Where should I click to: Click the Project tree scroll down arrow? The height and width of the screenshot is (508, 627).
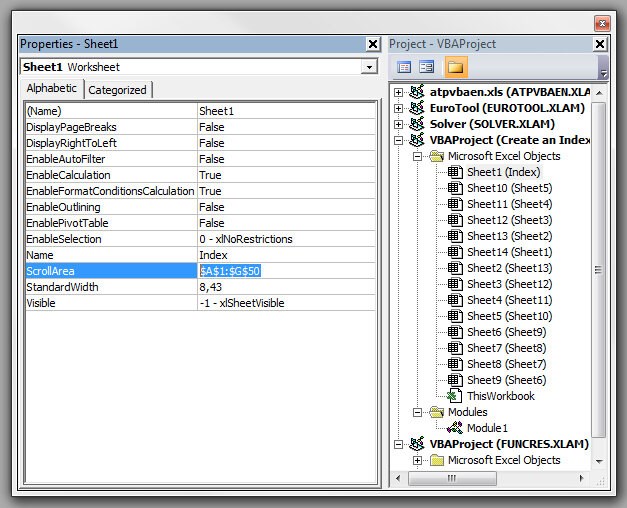[599, 461]
